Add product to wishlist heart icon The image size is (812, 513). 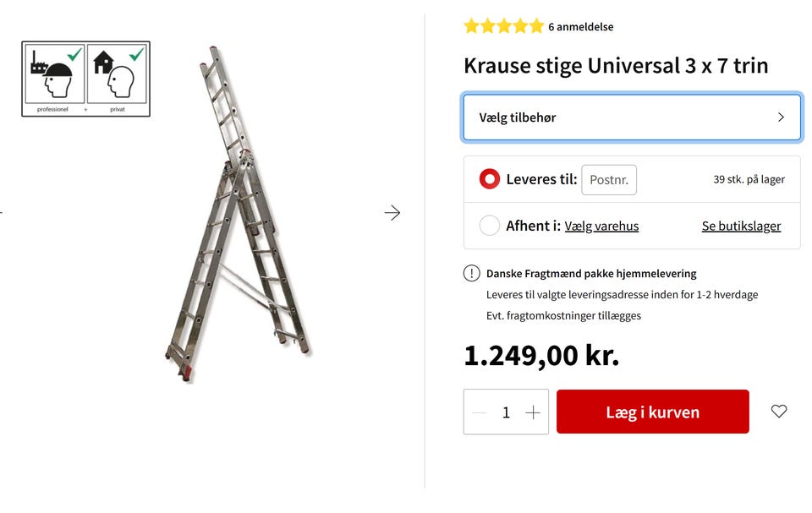[779, 411]
